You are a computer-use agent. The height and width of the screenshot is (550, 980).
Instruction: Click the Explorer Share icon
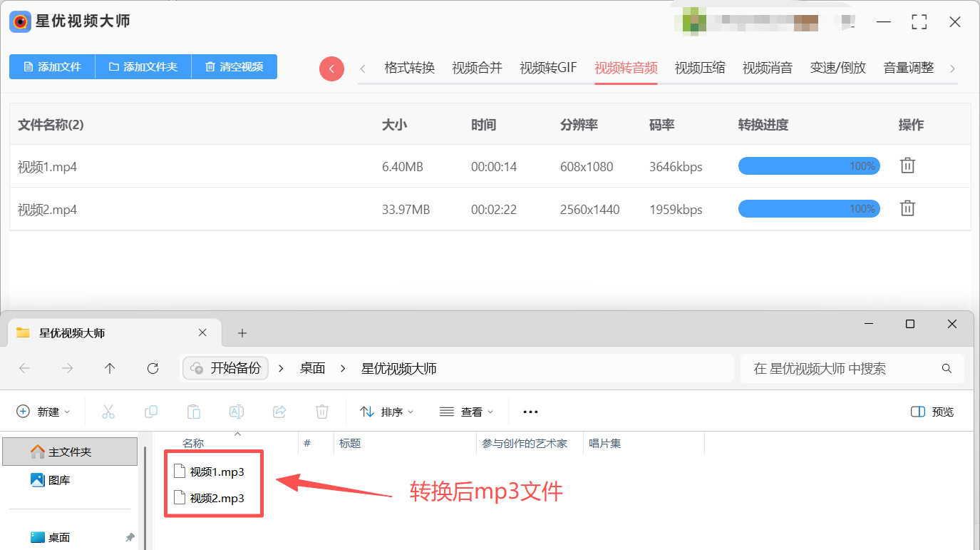point(279,412)
